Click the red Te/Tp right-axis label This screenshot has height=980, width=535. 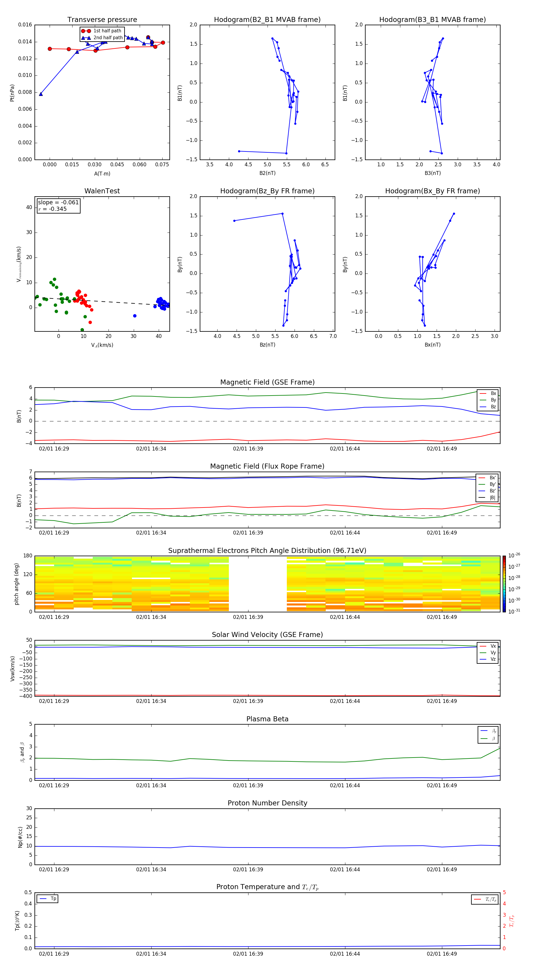coord(512,921)
